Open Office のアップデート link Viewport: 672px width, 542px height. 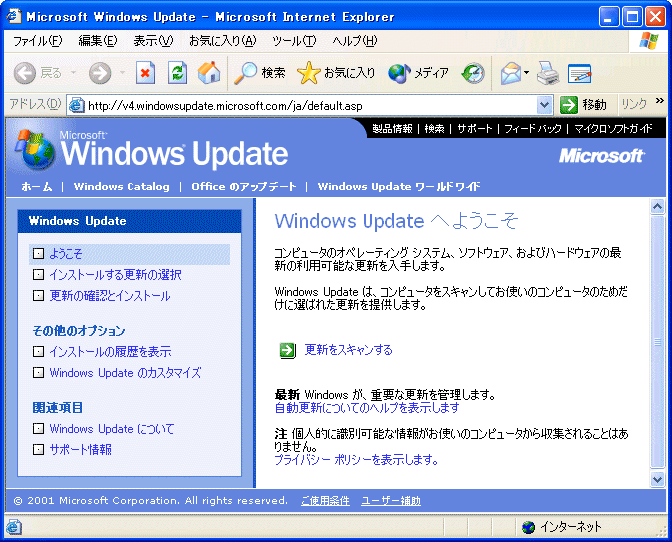(243, 186)
